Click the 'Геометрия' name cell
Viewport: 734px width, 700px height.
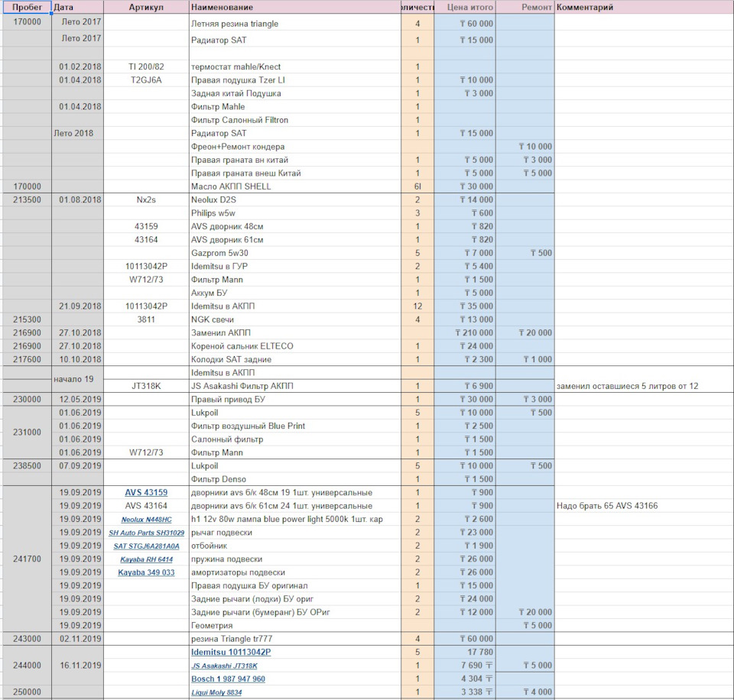pyautogui.click(x=295, y=626)
